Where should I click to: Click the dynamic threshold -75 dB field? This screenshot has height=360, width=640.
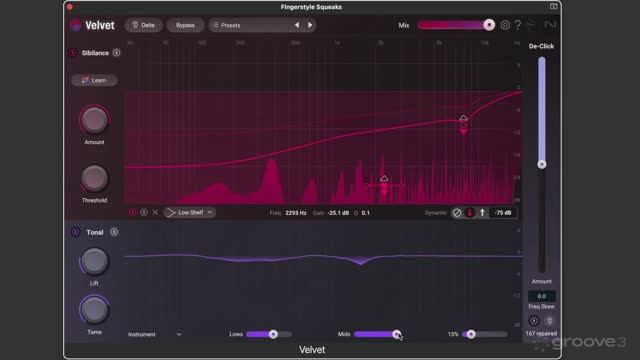coord(503,213)
